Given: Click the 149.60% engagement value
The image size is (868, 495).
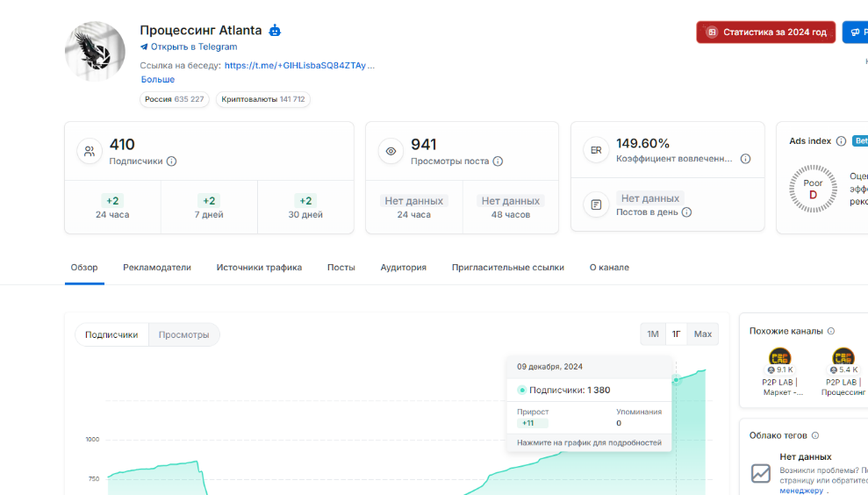Looking at the screenshot, I should [x=642, y=143].
